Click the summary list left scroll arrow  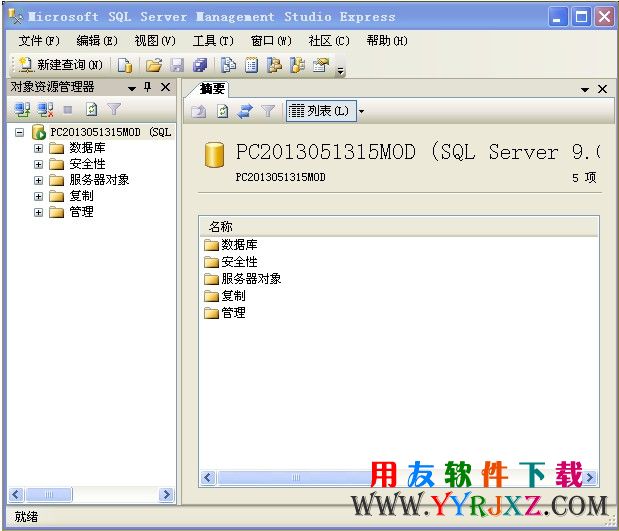[x=208, y=478]
